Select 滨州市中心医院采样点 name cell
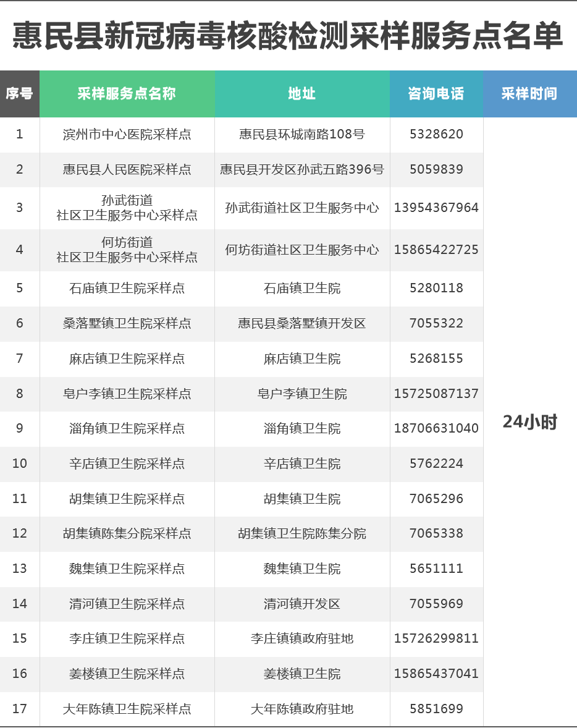 tap(127, 134)
